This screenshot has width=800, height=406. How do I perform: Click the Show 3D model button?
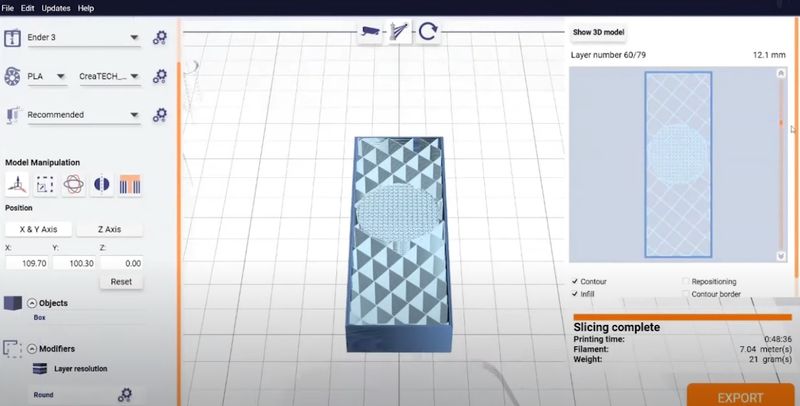tap(598, 32)
